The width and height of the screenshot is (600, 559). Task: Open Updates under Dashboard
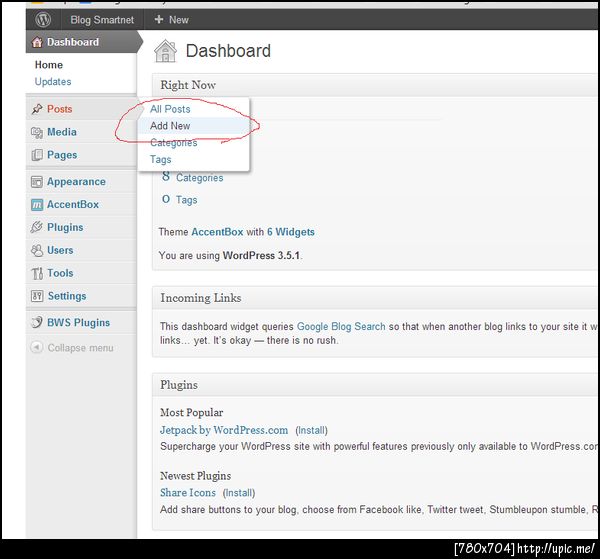[x=53, y=82]
